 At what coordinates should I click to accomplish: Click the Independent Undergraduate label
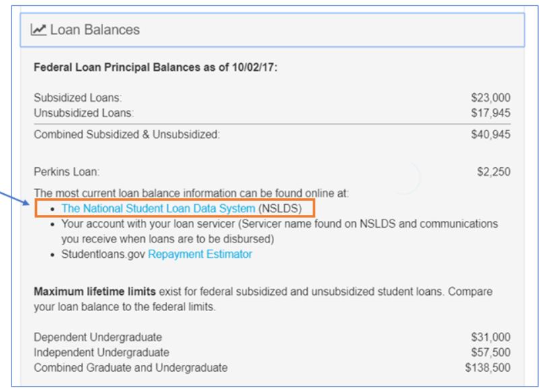point(102,352)
